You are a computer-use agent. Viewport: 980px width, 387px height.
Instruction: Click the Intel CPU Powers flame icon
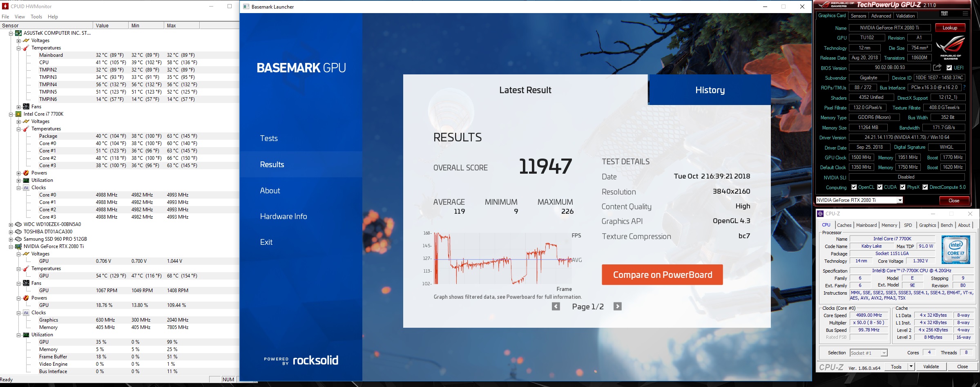[26, 173]
